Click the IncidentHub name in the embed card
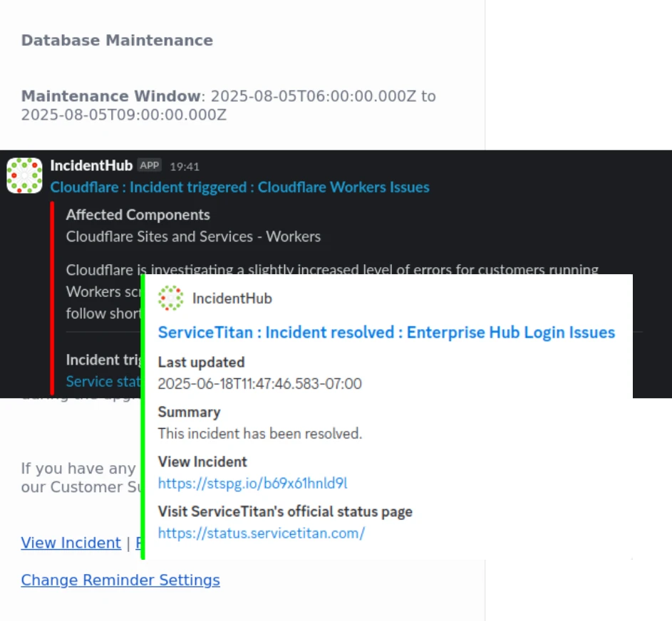672x621 pixels. pos(232,298)
